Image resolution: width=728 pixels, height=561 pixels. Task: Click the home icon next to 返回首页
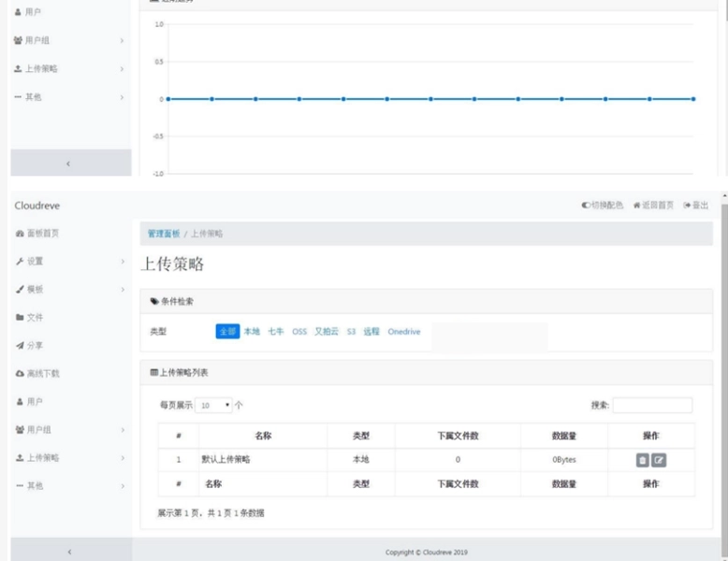pyautogui.click(x=636, y=205)
